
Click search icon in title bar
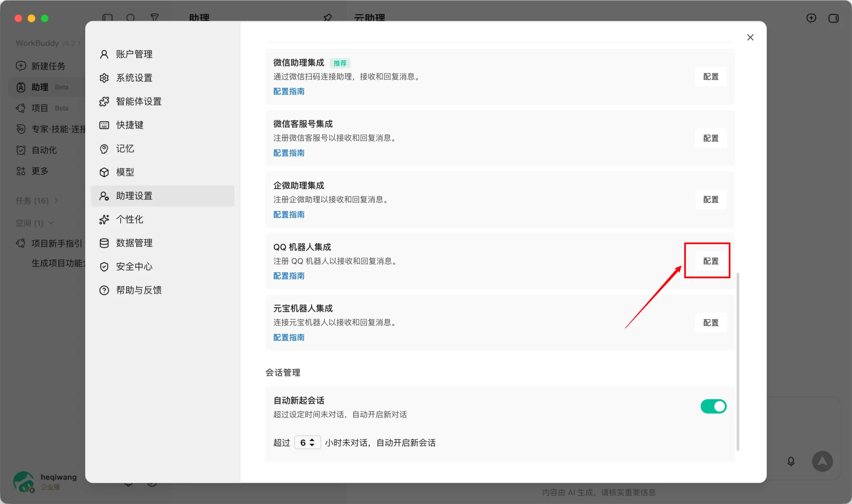pos(130,18)
